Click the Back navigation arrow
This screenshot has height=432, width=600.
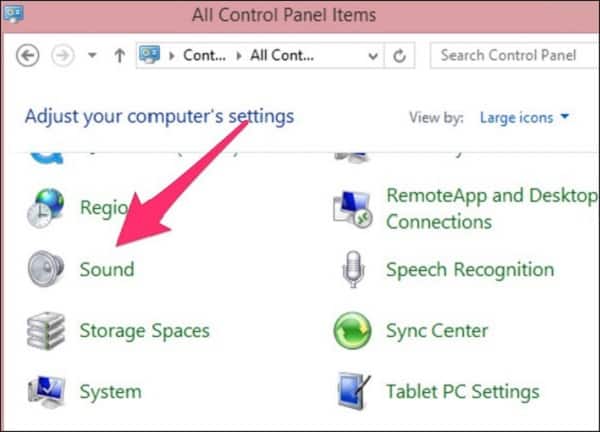point(28,56)
